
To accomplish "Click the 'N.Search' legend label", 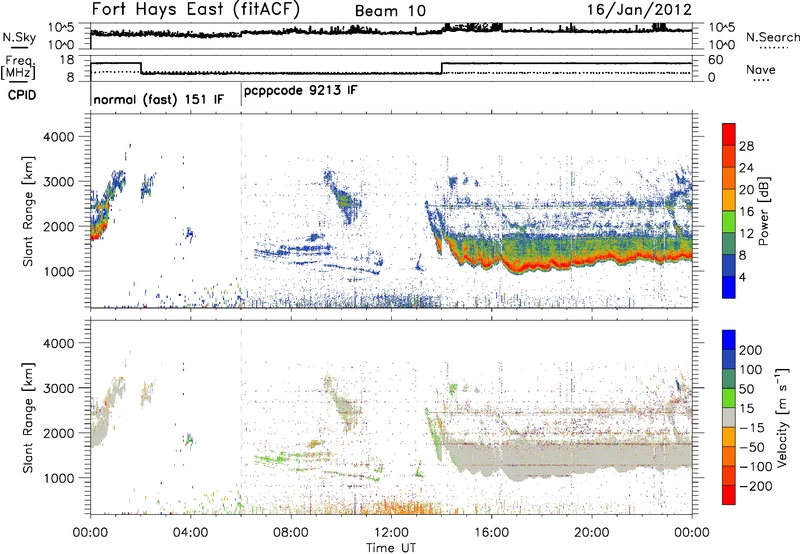I will (x=772, y=37).
